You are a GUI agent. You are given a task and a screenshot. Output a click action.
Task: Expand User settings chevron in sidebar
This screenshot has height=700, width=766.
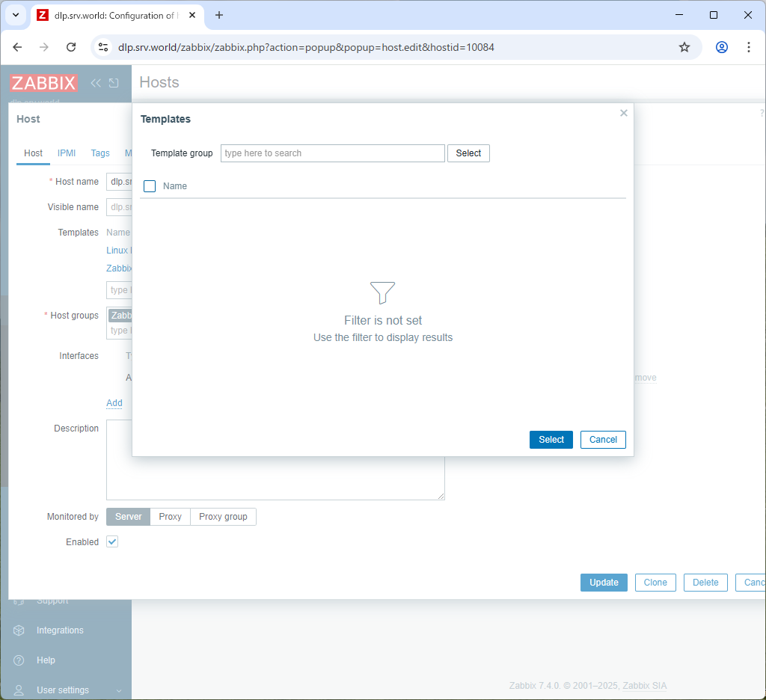pos(119,691)
